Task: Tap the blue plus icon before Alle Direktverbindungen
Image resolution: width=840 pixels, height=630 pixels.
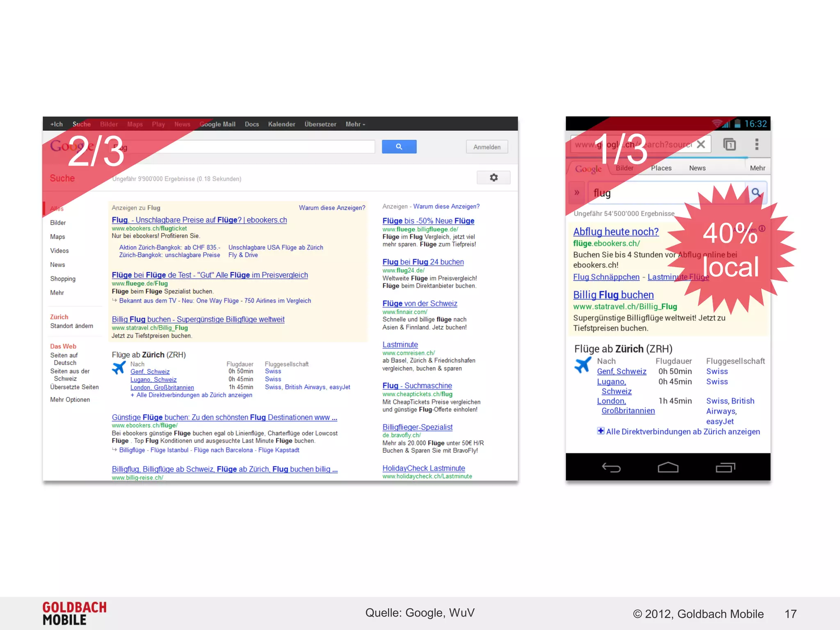Action: tap(600, 431)
